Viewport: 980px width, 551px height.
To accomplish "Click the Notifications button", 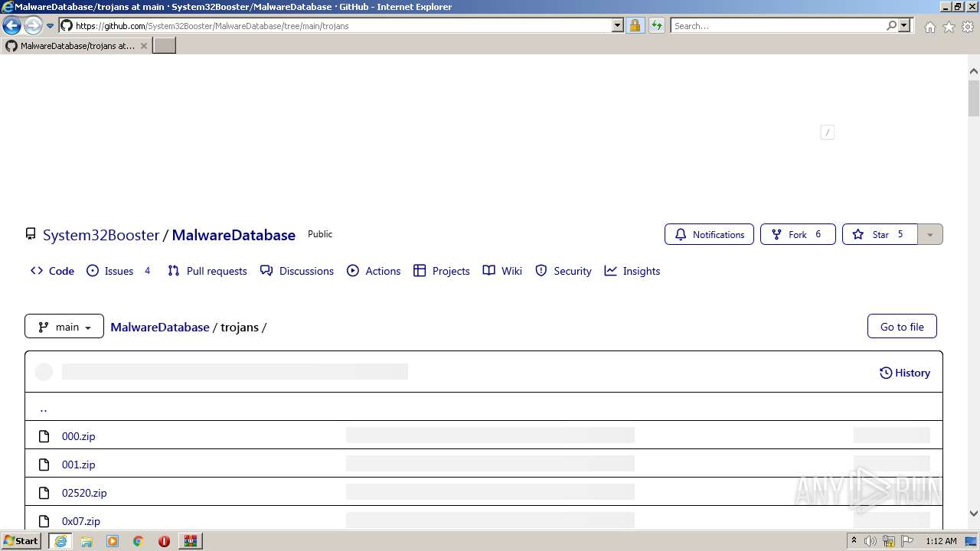I will point(709,234).
